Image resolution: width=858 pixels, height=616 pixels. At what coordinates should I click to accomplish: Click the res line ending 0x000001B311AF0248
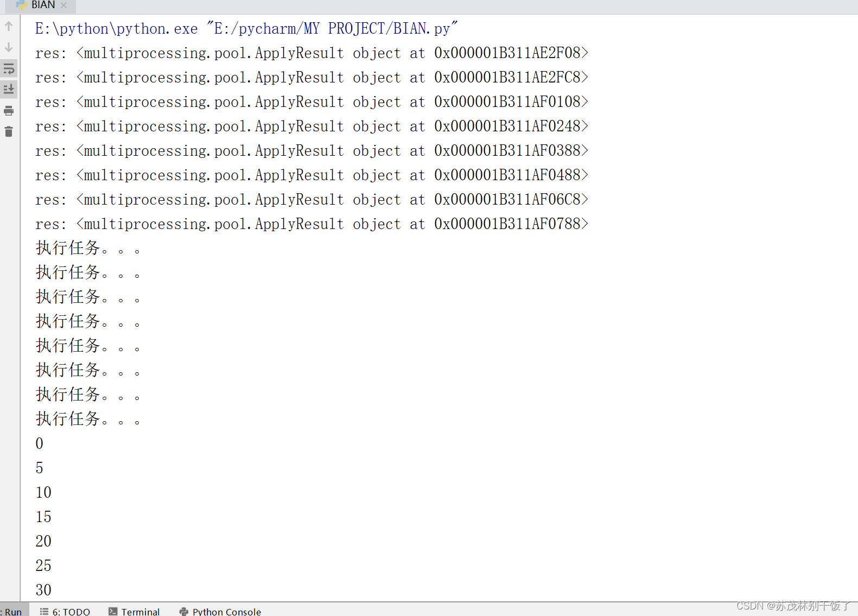coord(312,126)
